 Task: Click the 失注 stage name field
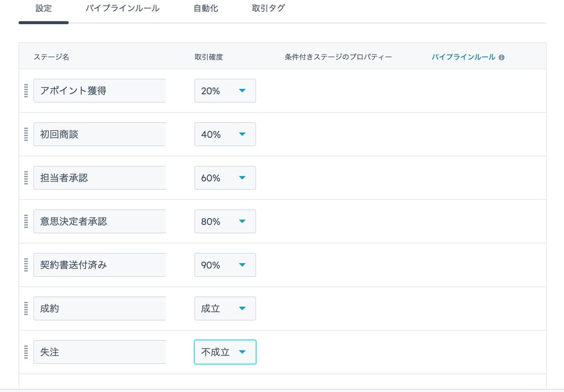click(99, 352)
